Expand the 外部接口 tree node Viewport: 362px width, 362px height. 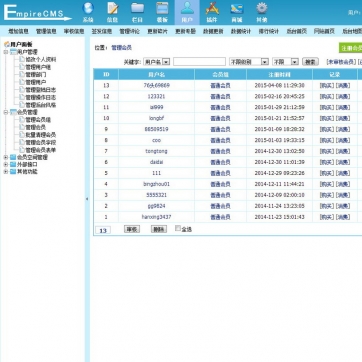(x=6, y=165)
